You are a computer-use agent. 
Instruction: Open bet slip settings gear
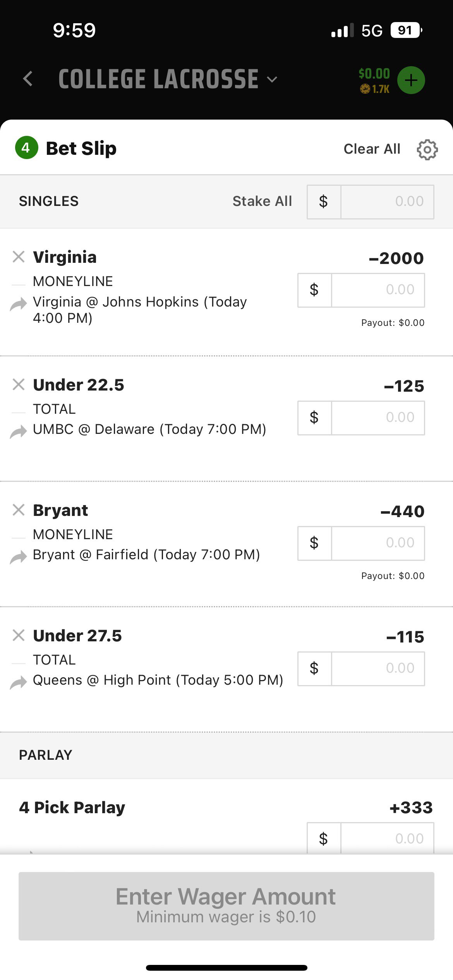427,149
